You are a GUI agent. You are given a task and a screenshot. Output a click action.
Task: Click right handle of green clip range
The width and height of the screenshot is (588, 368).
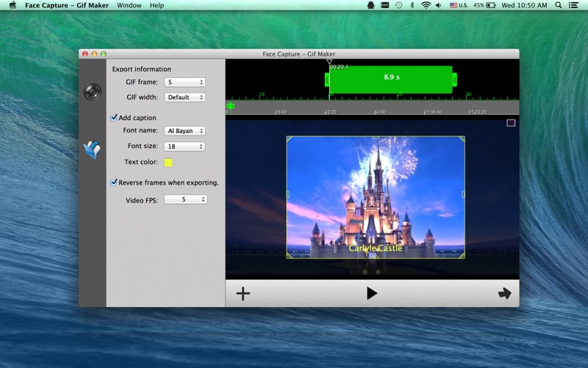coord(454,79)
